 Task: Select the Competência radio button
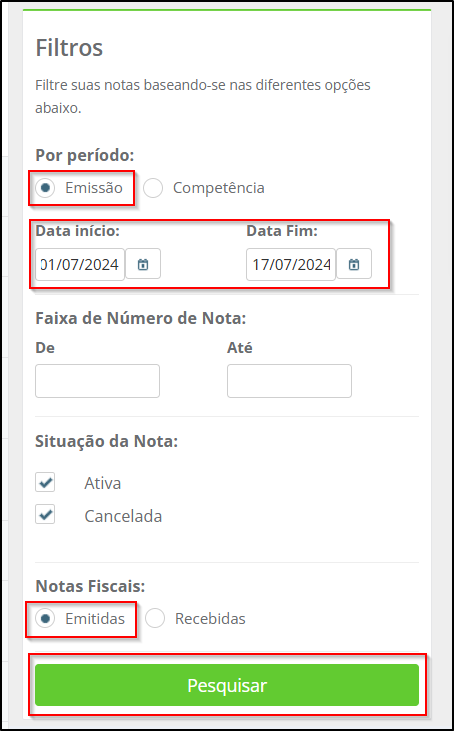[x=153, y=188]
